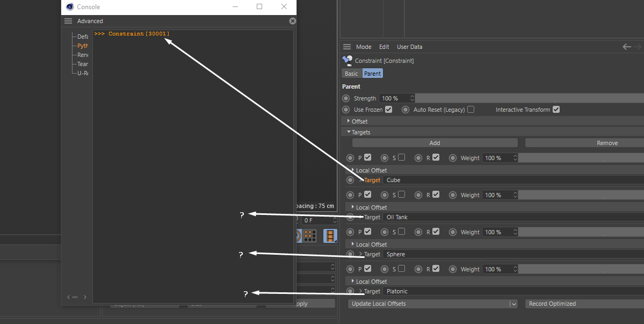Toggle the Use Frozen checkbox
644x324 pixels.
(x=388, y=109)
